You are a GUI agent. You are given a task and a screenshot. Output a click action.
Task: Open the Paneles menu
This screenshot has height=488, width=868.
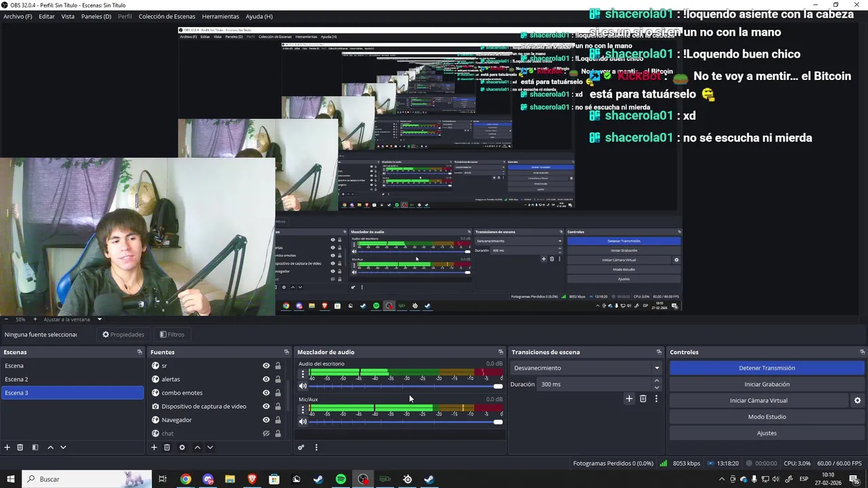click(96, 16)
